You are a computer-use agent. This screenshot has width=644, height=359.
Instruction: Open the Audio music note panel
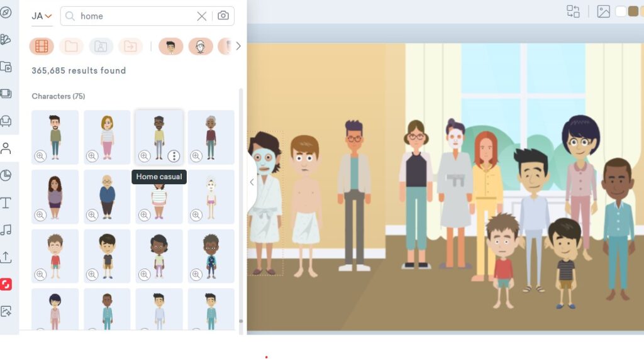(6, 229)
